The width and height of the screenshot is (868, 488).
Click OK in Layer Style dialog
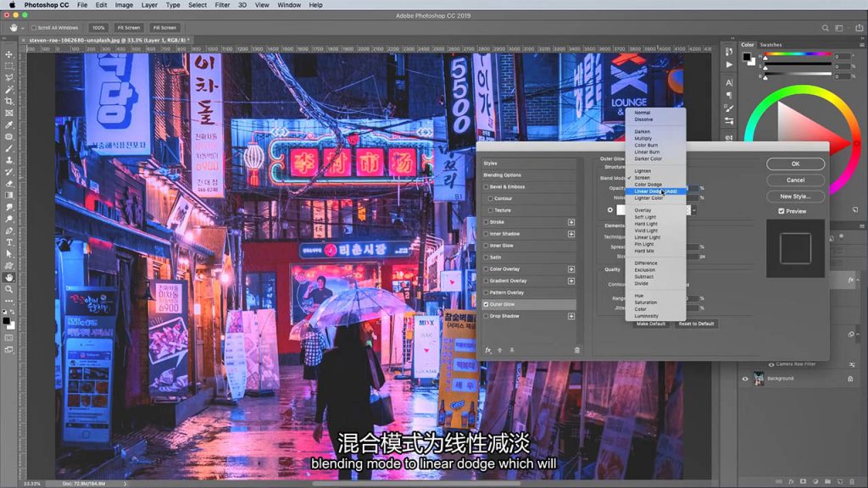795,164
